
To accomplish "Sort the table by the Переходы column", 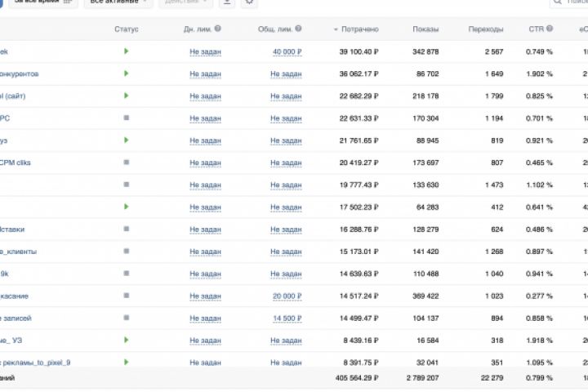I will pyautogui.click(x=485, y=30).
